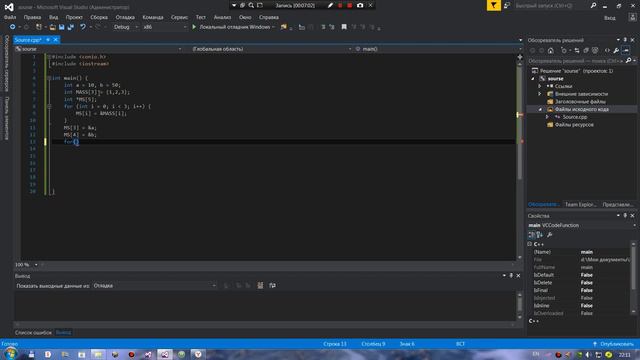Viewport: 640px width, 360px height.
Task: Open the Окно menu
Action: click(245, 17)
